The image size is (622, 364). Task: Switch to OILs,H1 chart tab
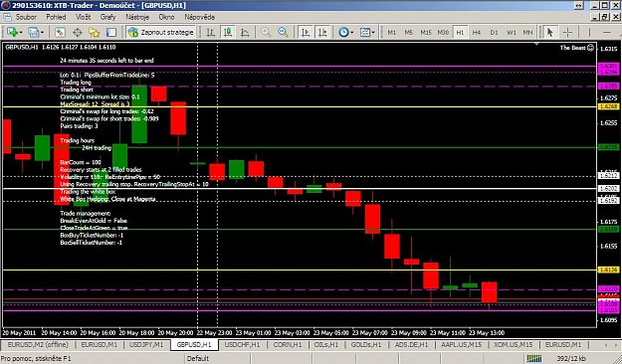pos(326,344)
